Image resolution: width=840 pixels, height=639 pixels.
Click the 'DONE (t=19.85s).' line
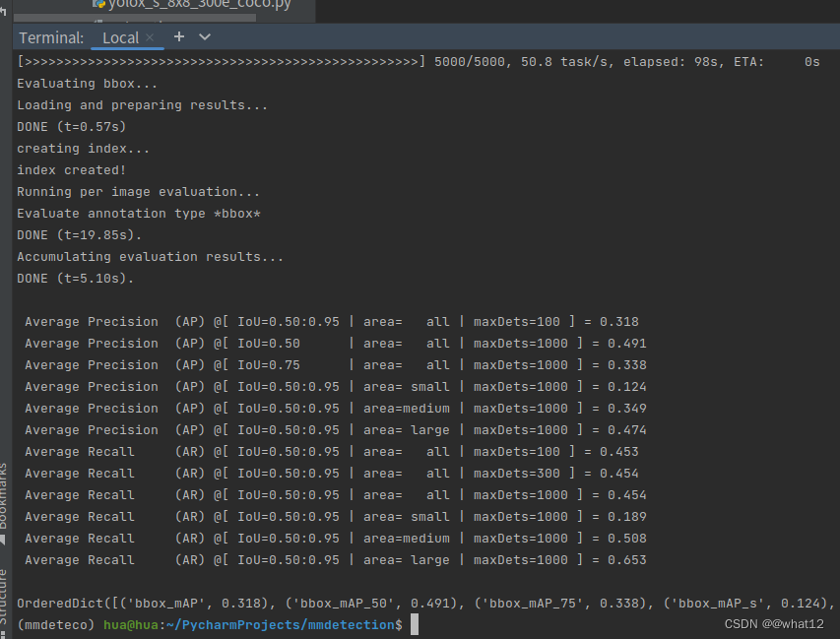click(80, 235)
